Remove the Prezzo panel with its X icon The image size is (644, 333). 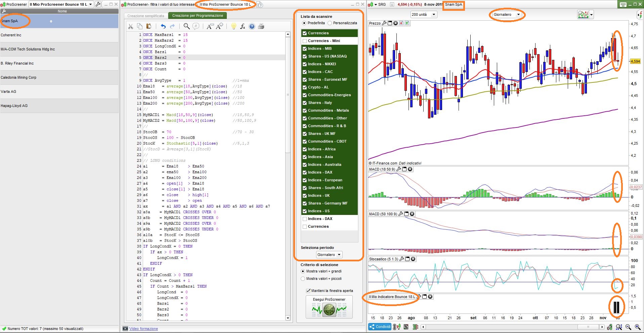coord(395,23)
